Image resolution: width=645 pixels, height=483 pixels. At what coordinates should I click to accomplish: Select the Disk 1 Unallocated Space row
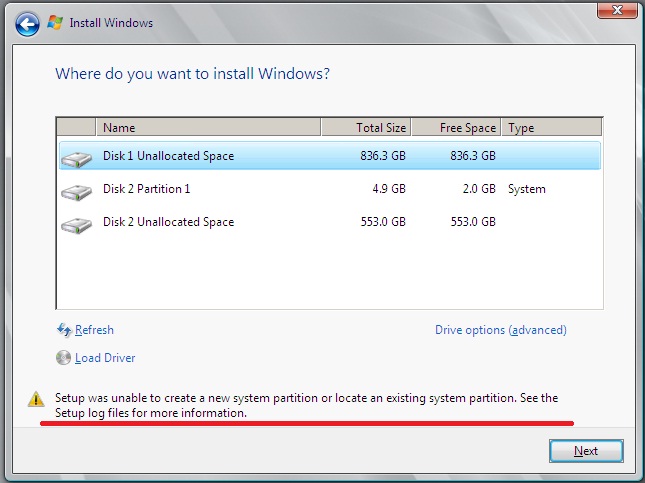coord(329,156)
